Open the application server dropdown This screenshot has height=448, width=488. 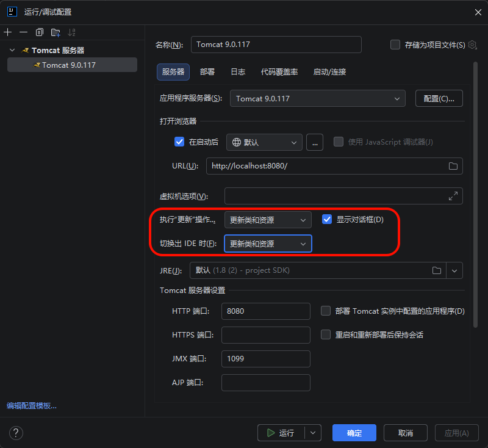(x=317, y=98)
